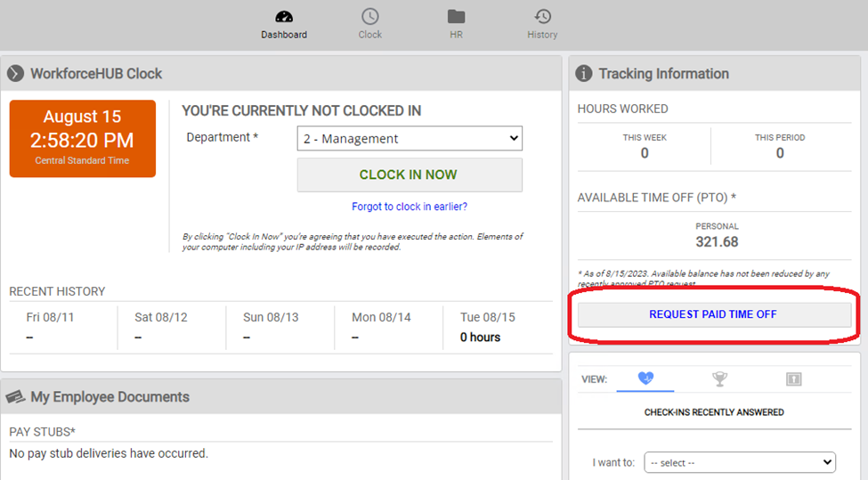Screen dimensions: 868x480
Task: Click the My Employee Documents panel title
Action: click(x=110, y=397)
